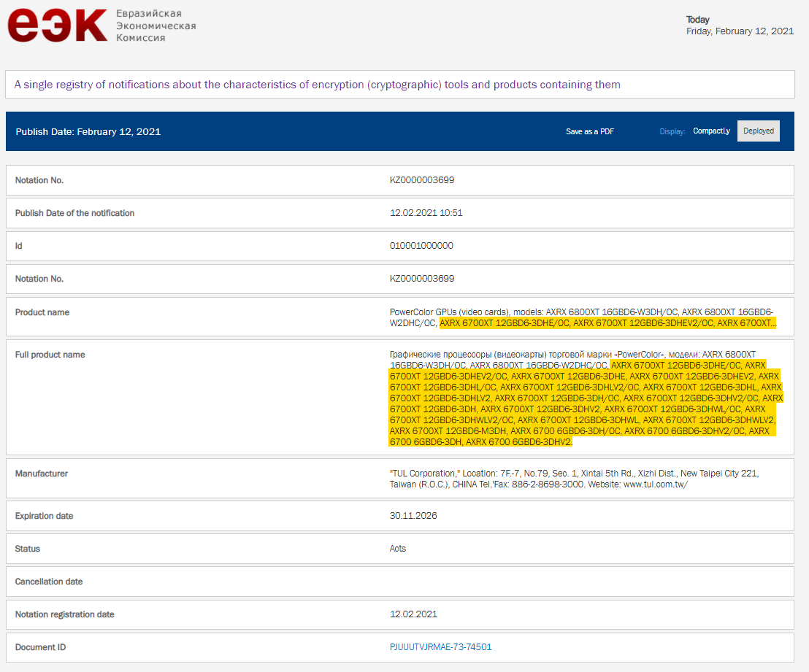The image size is (809, 672).
Task: Click the highlighted full product name text
Action: 586,403
